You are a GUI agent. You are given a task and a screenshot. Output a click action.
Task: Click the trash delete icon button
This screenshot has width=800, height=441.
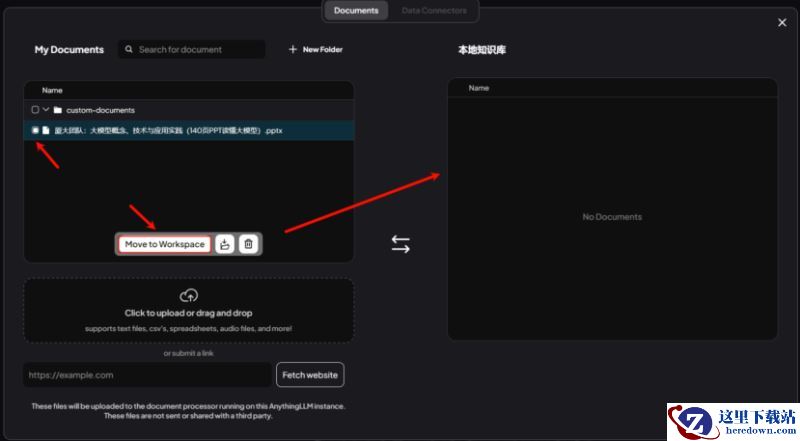tap(249, 244)
